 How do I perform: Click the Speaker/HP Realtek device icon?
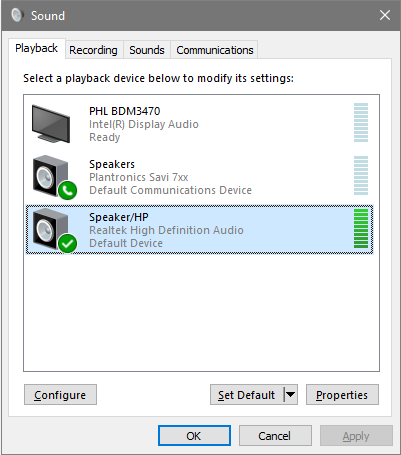[54, 230]
